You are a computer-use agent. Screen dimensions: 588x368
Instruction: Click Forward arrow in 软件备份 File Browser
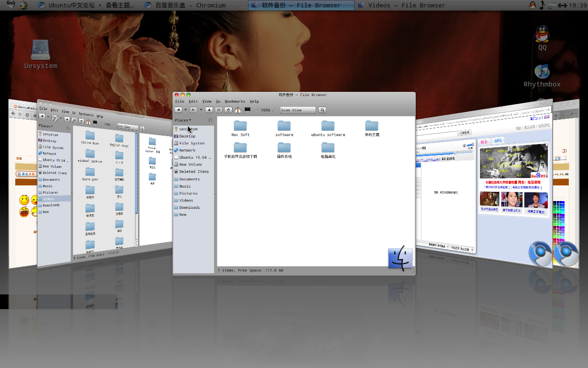pyautogui.click(x=194, y=110)
